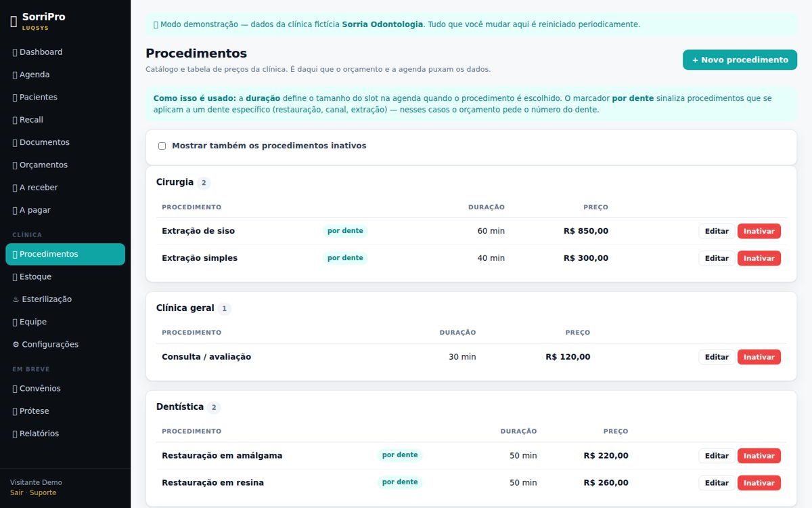Edit Consulta / avaliação
The image size is (812, 508).
pos(717,357)
